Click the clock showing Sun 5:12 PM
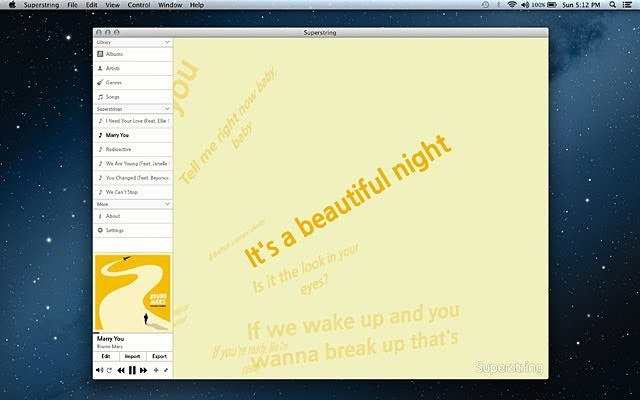 point(581,5)
